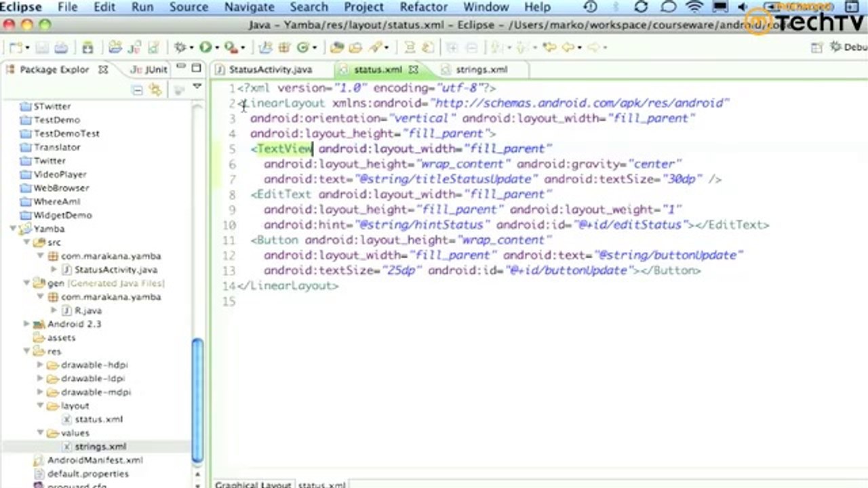This screenshot has width=868, height=488.
Task: Toggle Link with Editor in Package Explorer
Action: pos(155,89)
